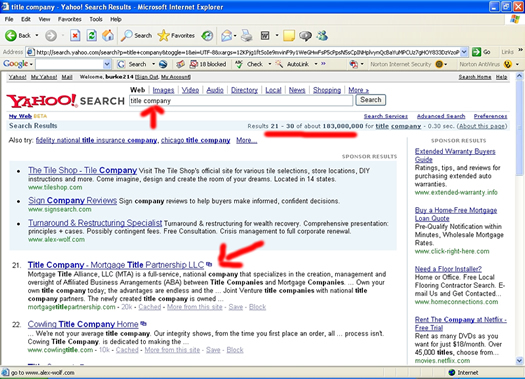Open the Norton AntiVirus dropdown arrow

(x=517, y=64)
